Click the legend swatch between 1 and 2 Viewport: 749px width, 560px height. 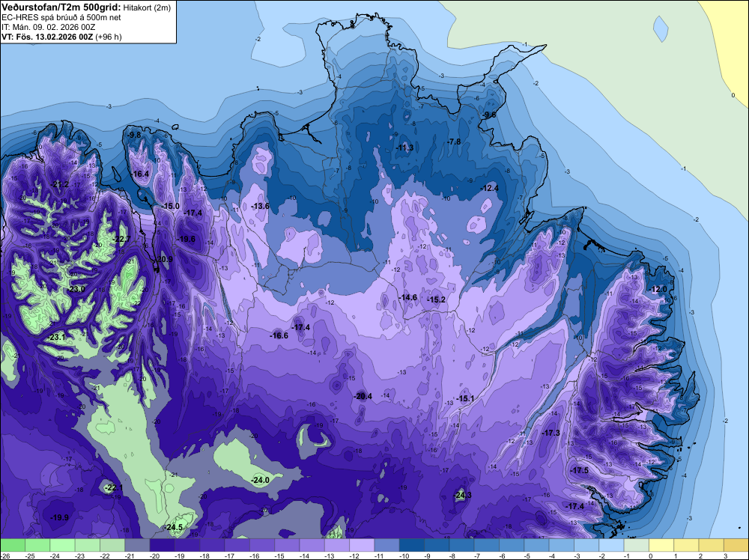(x=686, y=545)
